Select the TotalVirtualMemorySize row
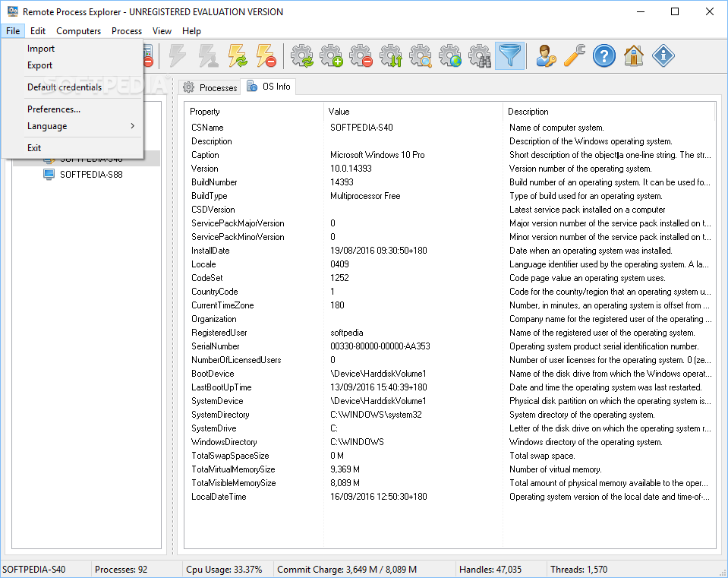This screenshot has height=578, width=728. pos(449,469)
